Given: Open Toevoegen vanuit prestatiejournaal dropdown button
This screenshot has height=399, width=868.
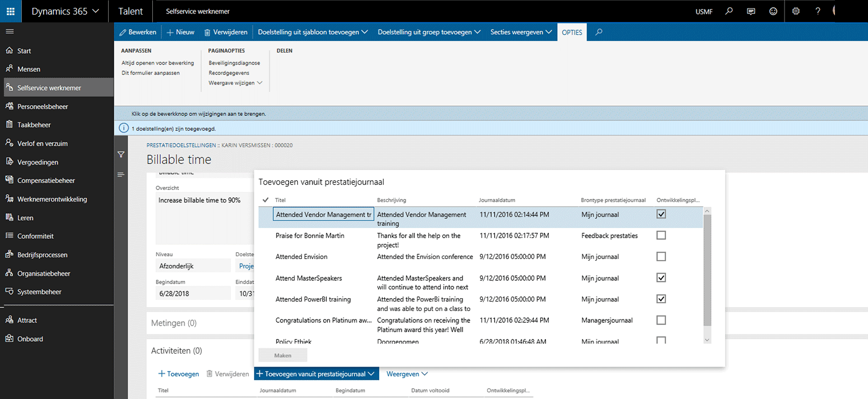Looking at the screenshot, I should click(x=316, y=374).
